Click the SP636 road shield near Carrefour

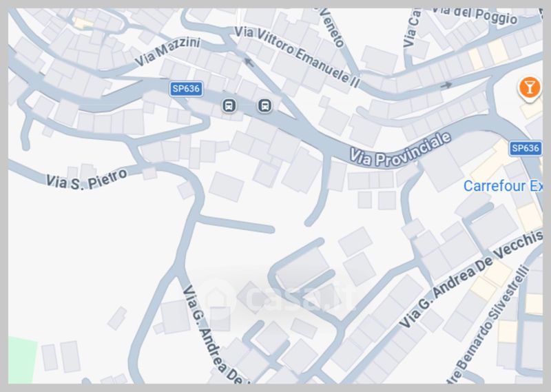pyautogui.click(x=526, y=148)
